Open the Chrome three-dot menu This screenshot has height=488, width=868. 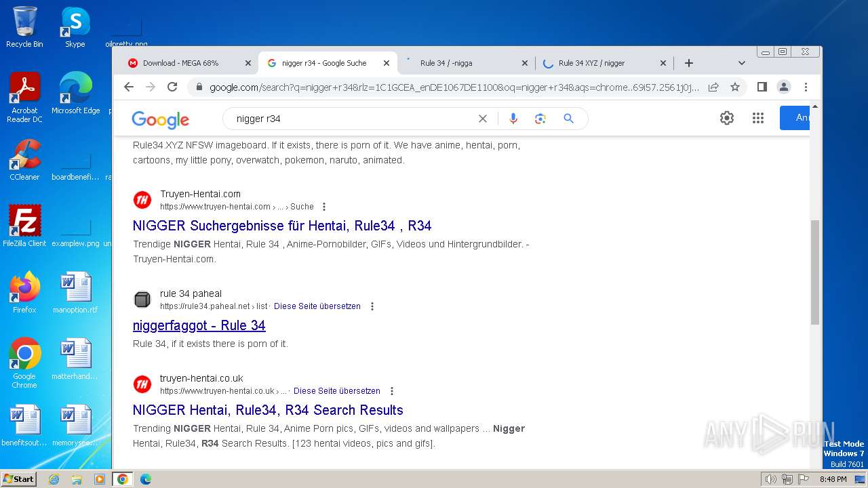coord(806,87)
